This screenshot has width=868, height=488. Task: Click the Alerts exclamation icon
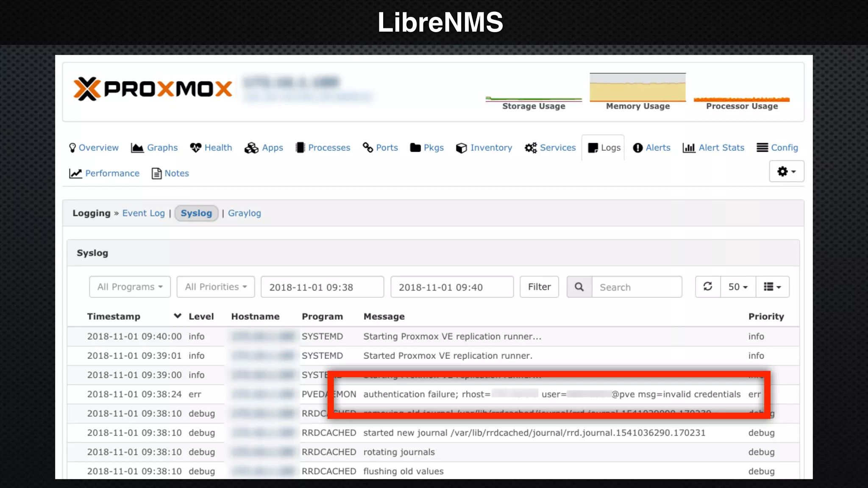[x=638, y=148]
